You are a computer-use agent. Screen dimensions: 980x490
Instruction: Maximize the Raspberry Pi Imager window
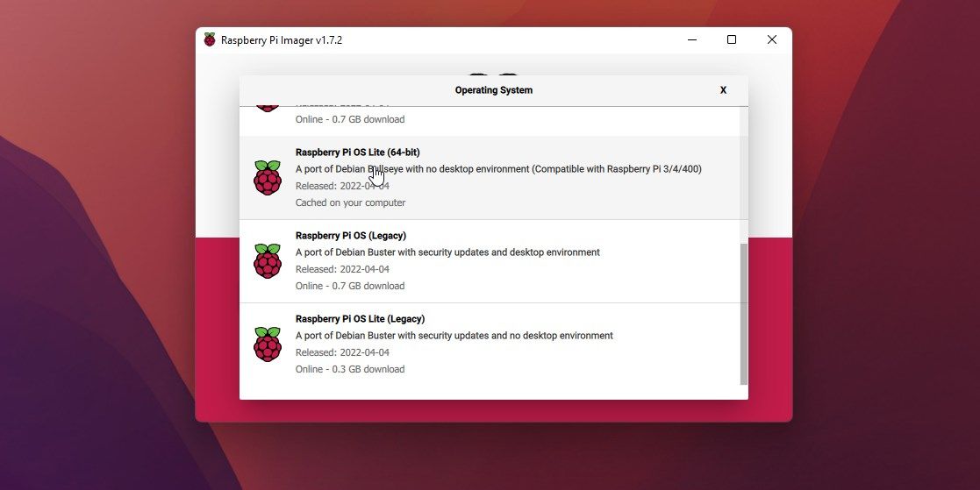click(731, 40)
